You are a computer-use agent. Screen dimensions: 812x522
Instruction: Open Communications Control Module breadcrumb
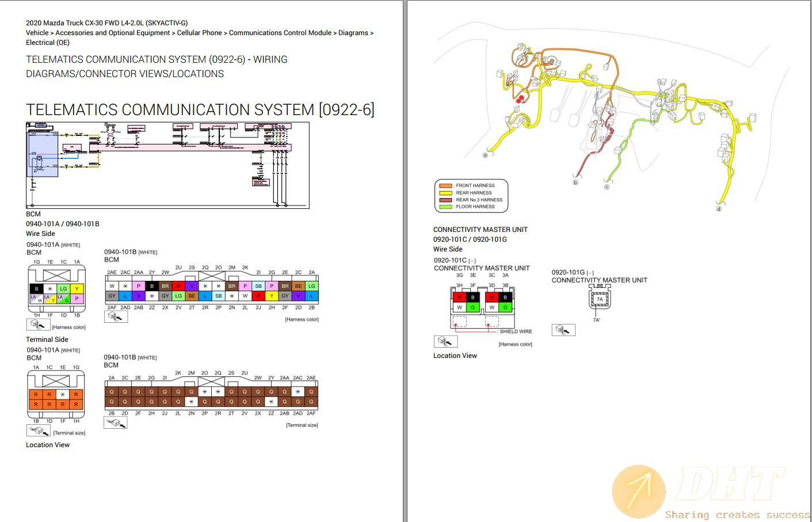click(x=280, y=33)
